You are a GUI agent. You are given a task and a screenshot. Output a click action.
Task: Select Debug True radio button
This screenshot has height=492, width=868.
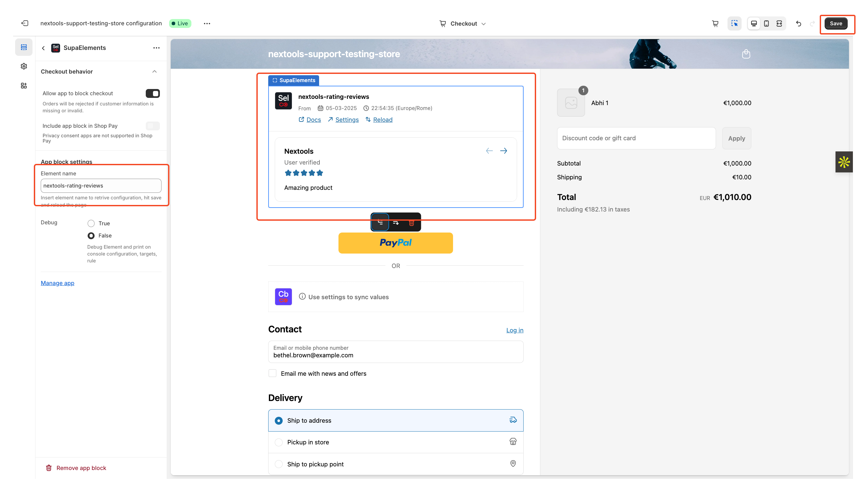click(91, 223)
